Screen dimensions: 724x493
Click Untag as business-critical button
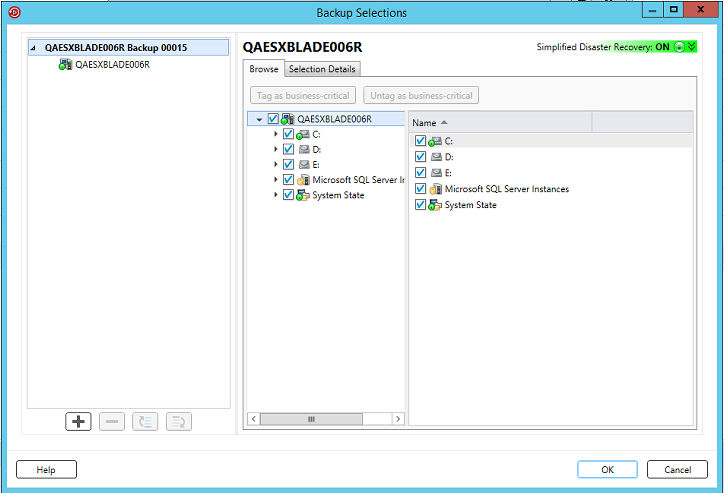(421, 96)
